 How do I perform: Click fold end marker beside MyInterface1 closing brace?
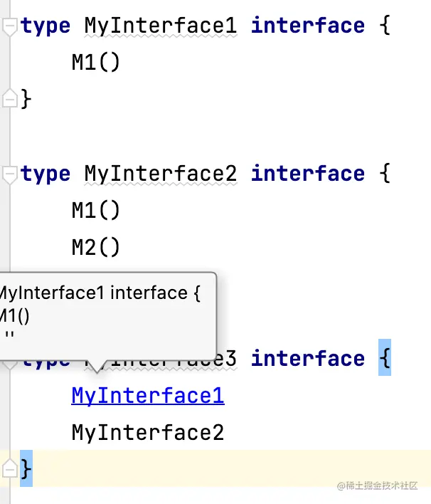(9, 98)
